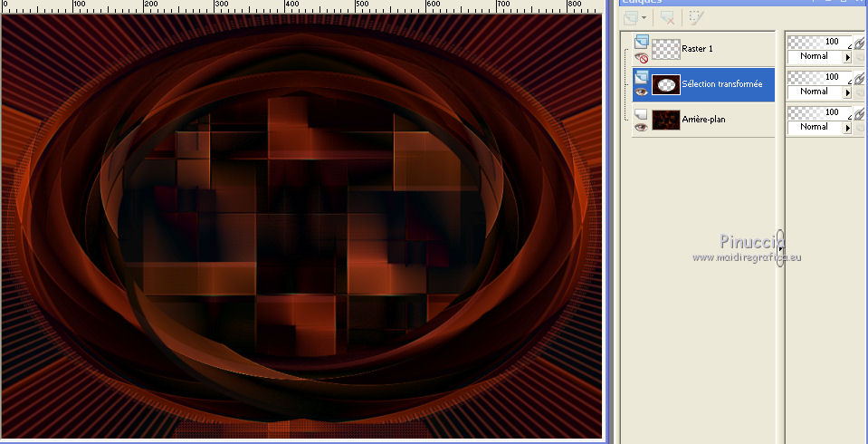Open the New Layer dropdown arrow
Screen dimensions: 868x444
click(x=644, y=18)
